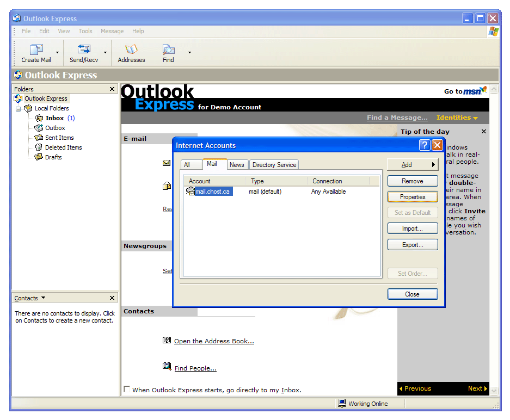
Task: Select the Outbox folder icon
Action: tap(39, 128)
